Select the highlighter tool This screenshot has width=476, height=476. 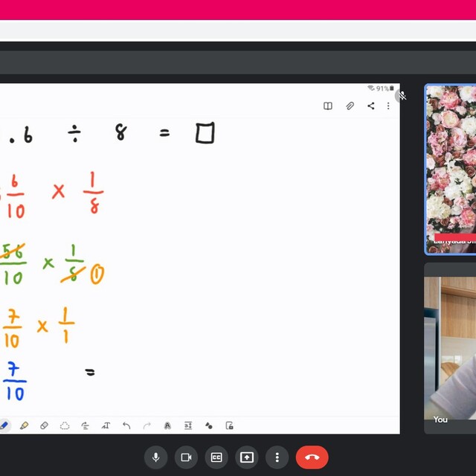pyautogui.click(x=24, y=425)
